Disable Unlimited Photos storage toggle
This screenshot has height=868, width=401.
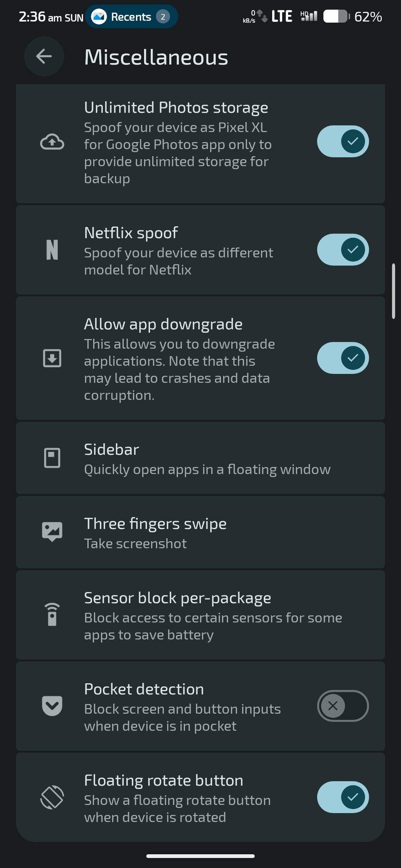(342, 141)
